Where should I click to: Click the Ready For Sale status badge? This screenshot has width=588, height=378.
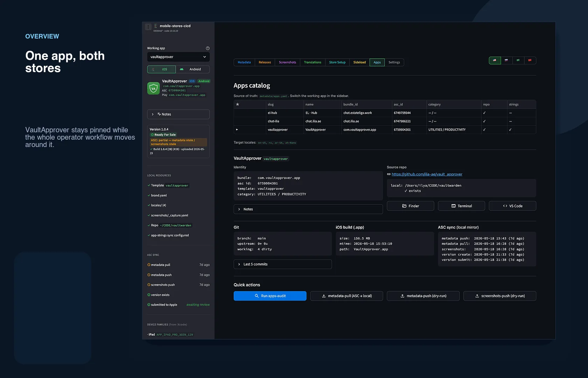(163, 135)
